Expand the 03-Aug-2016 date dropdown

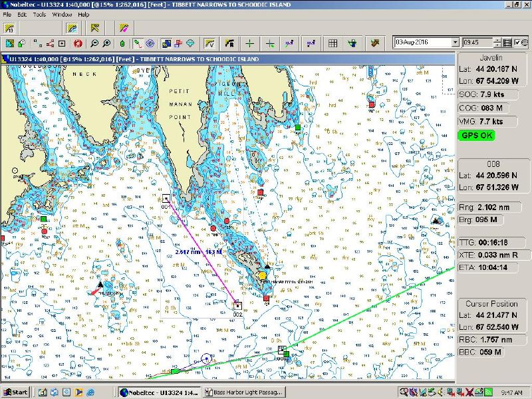pos(455,43)
